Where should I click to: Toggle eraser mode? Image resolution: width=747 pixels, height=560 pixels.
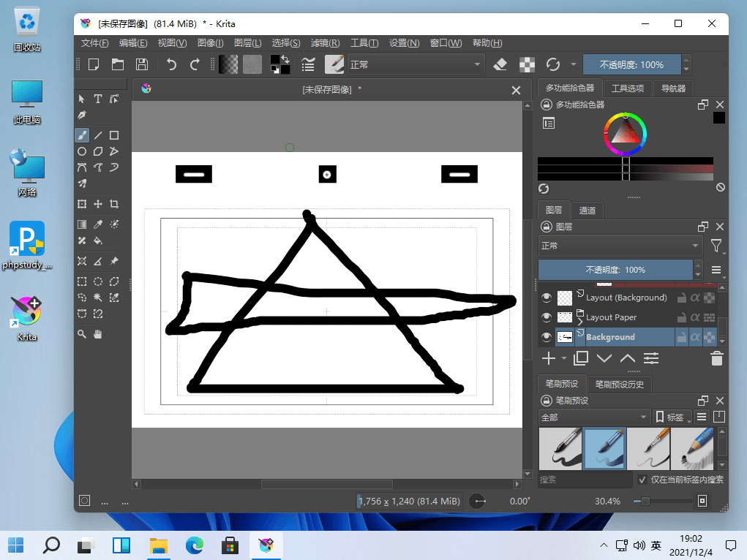[x=500, y=64]
